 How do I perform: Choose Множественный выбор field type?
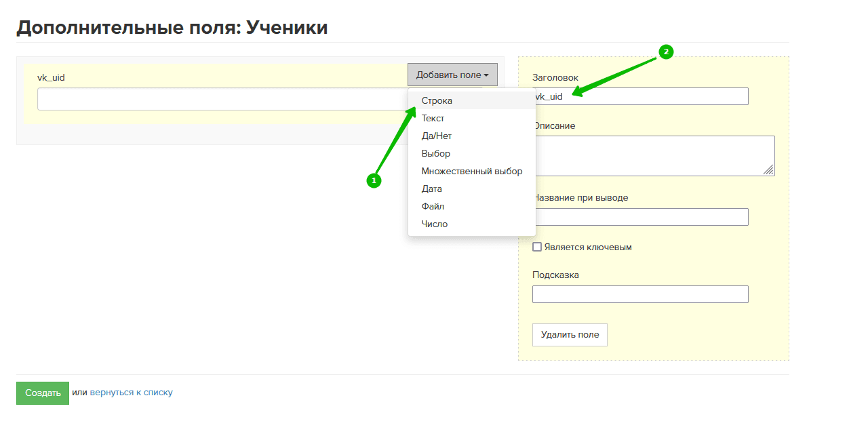pyautogui.click(x=471, y=171)
